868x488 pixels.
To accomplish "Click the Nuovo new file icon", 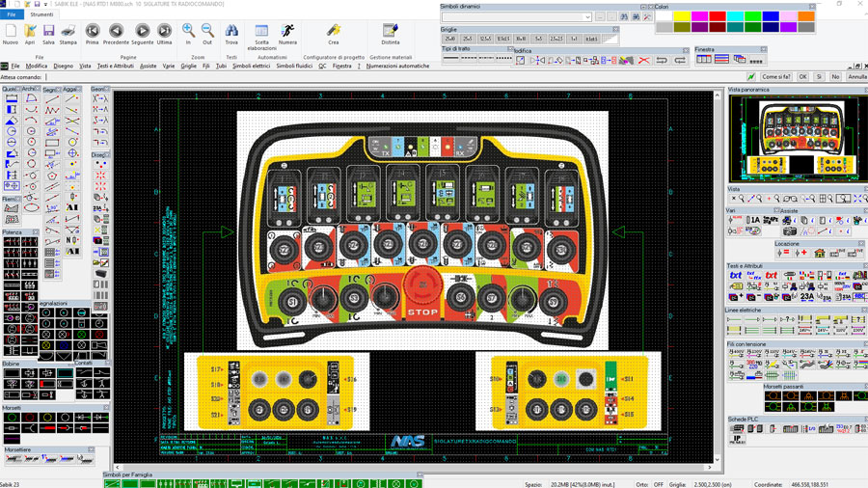I will point(11,32).
